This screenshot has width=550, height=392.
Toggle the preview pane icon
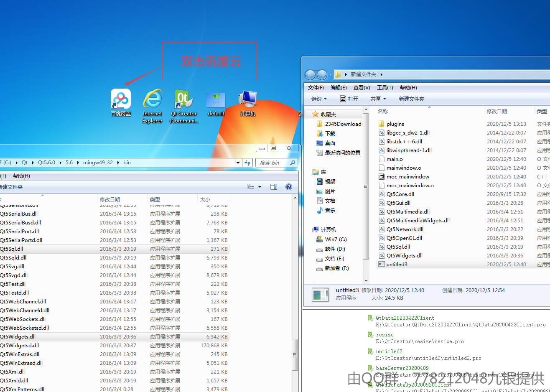[x=274, y=187]
